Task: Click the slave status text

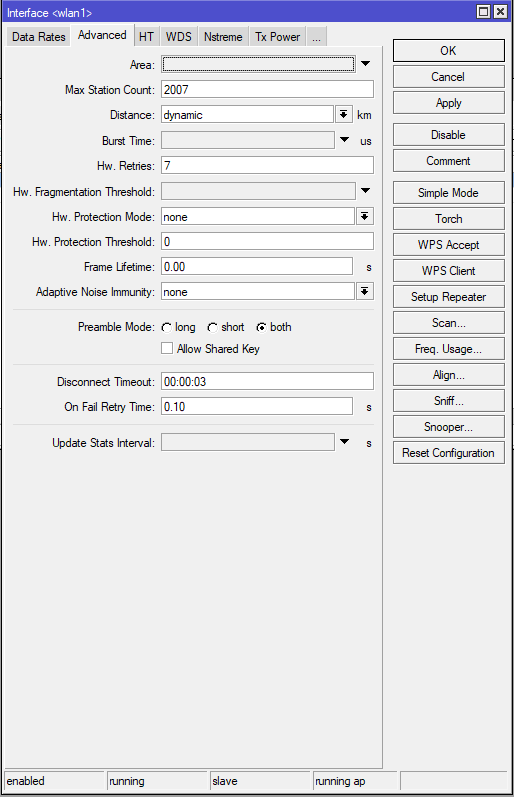Action: pyautogui.click(x=225, y=781)
